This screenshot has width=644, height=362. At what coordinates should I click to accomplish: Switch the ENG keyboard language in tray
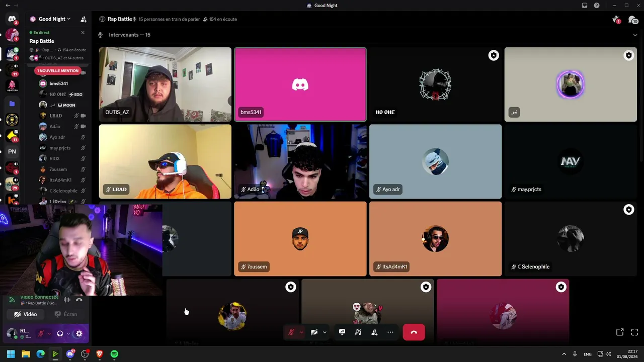pyautogui.click(x=588, y=354)
